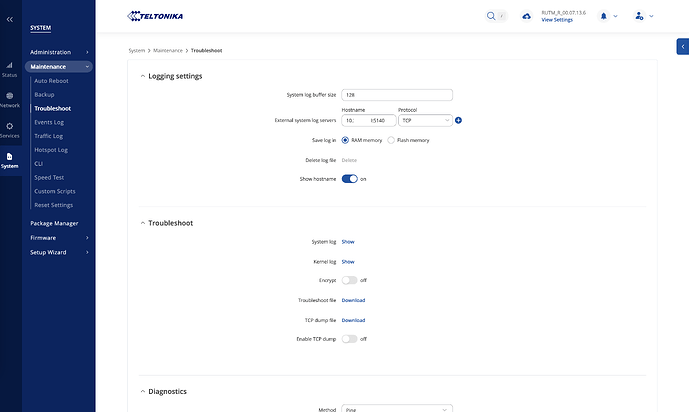Click View Settings link
The height and width of the screenshot is (412, 690).
557,20
